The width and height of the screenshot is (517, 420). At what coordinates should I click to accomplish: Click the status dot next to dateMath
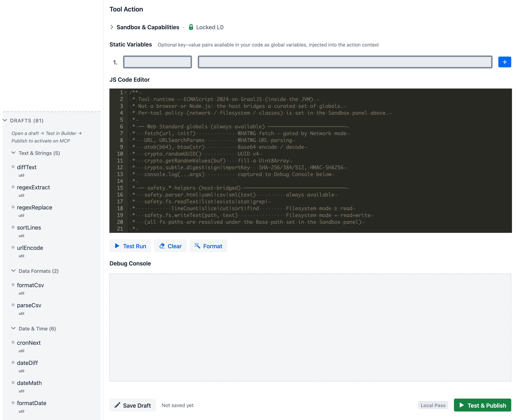pyautogui.click(x=13, y=382)
